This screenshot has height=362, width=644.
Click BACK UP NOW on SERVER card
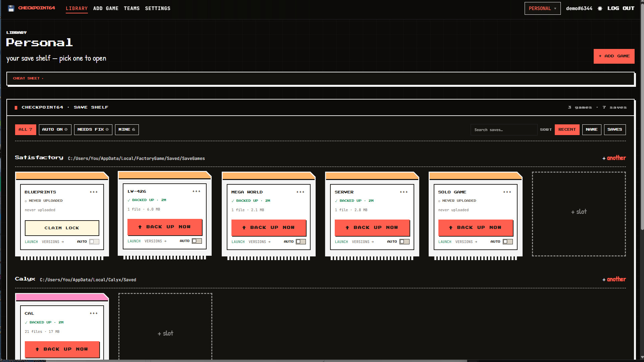coord(372,228)
